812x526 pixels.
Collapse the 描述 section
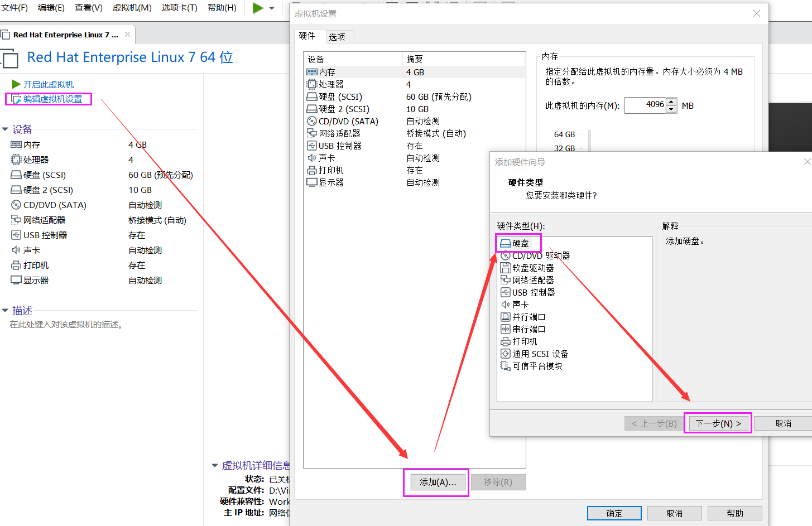(x=5, y=310)
